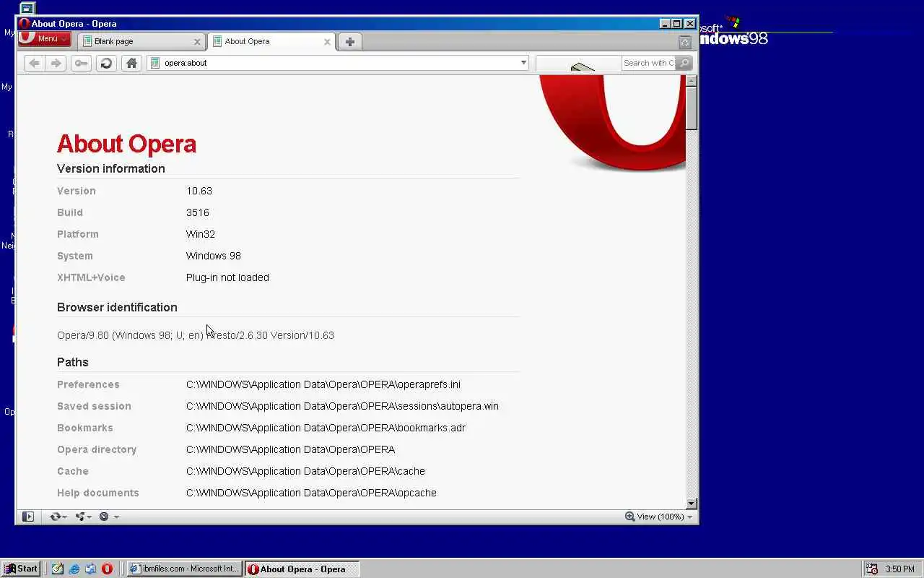924x578 pixels.
Task: Click the page icon in address bar
Action: tap(154, 63)
